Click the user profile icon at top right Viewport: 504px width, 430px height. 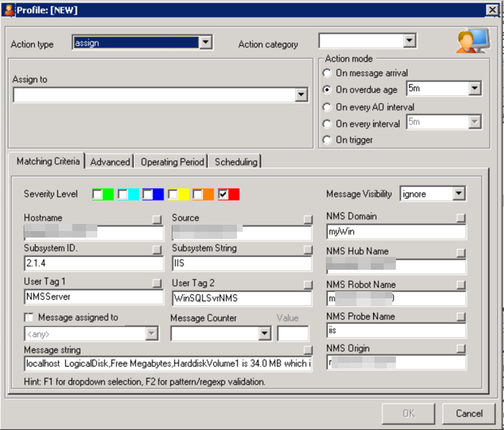[472, 41]
